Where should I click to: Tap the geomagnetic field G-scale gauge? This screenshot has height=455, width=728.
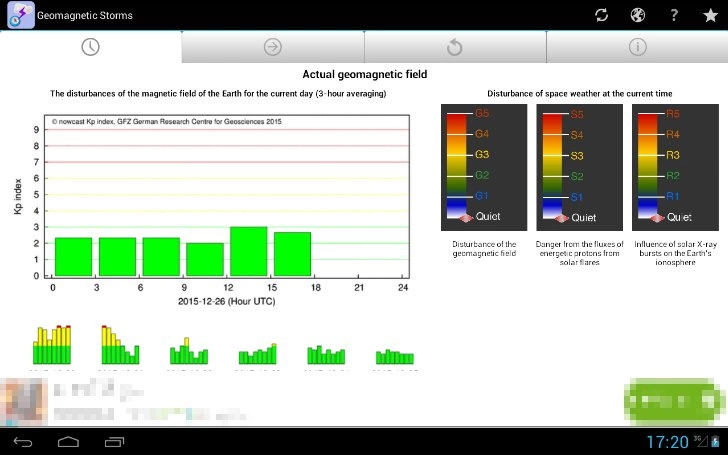[x=483, y=168]
